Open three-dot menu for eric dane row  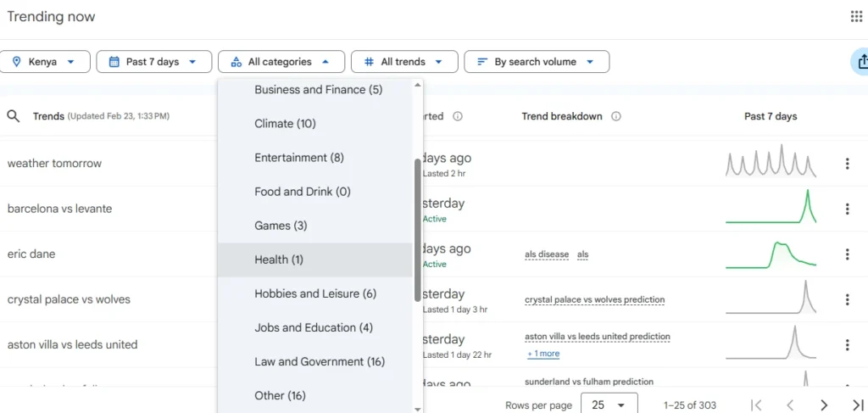(847, 254)
